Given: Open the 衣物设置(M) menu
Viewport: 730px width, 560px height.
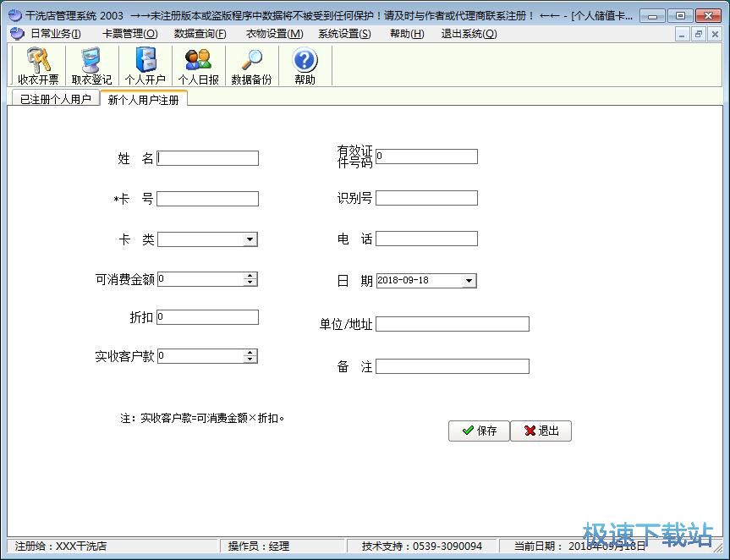Looking at the screenshot, I should coord(275,34).
